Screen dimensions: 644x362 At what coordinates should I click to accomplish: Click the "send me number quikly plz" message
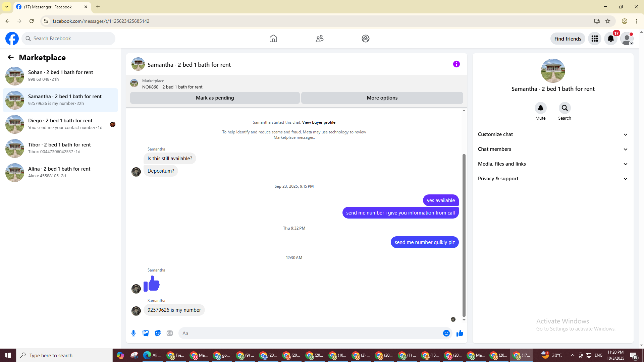coord(425,242)
